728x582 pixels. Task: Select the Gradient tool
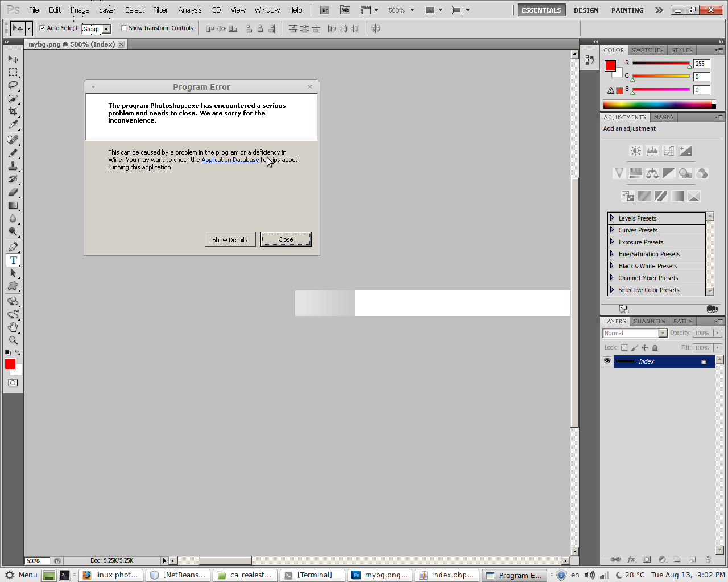tap(13, 205)
